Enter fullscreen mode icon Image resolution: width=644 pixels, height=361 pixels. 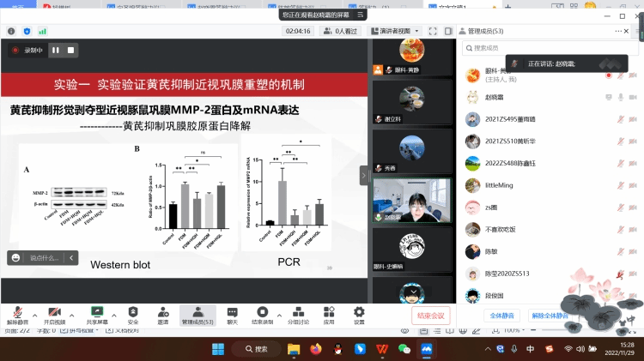(433, 31)
